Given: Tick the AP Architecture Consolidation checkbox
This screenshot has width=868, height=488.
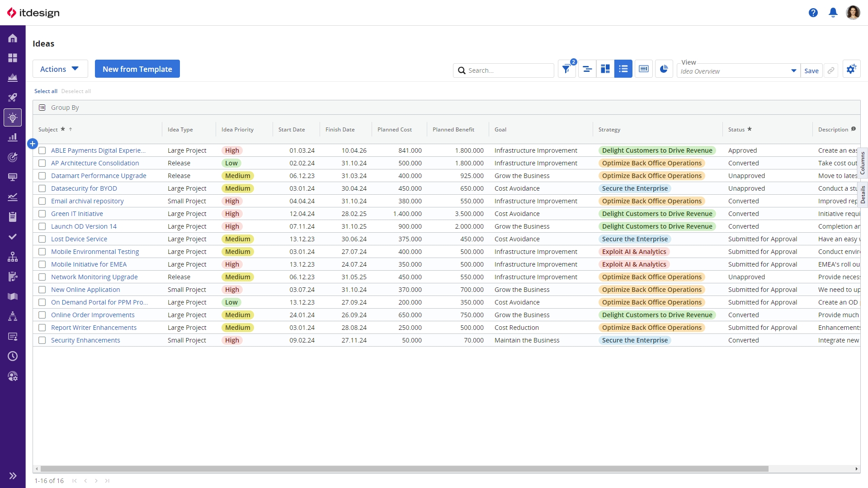Looking at the screenshot, I should point(42,163).
